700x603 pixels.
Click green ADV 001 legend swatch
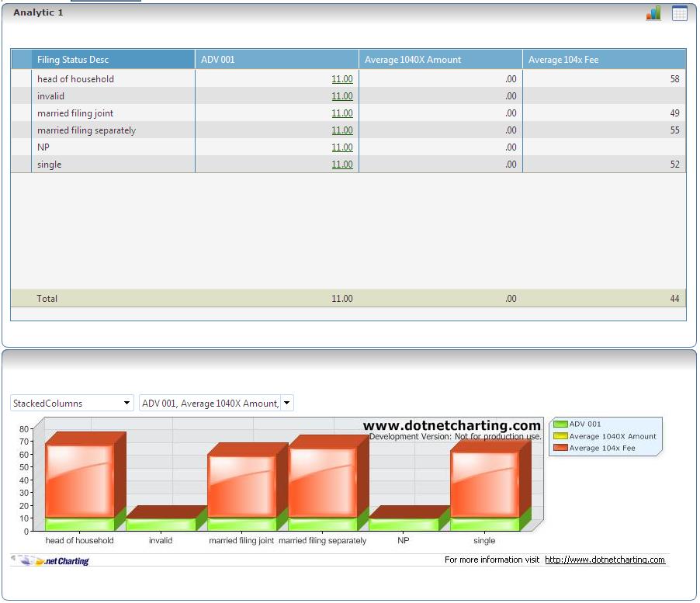click(x=560, y=424)
